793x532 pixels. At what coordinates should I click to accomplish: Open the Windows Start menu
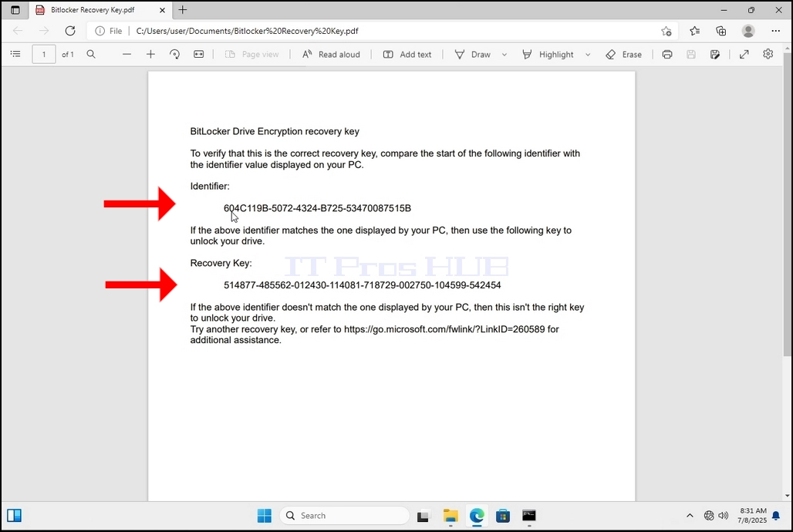[x=265, y=516]
